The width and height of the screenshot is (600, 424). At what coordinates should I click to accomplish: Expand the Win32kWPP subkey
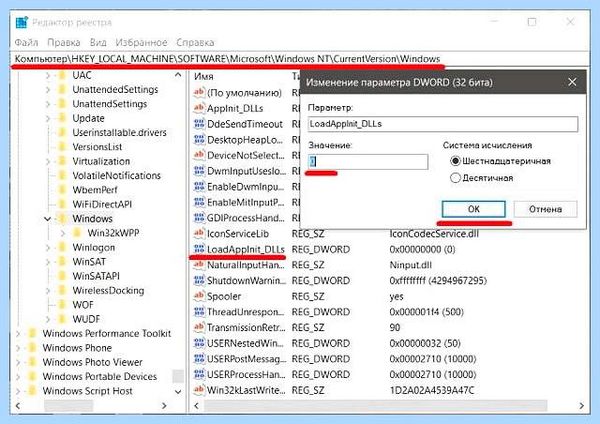63,233
